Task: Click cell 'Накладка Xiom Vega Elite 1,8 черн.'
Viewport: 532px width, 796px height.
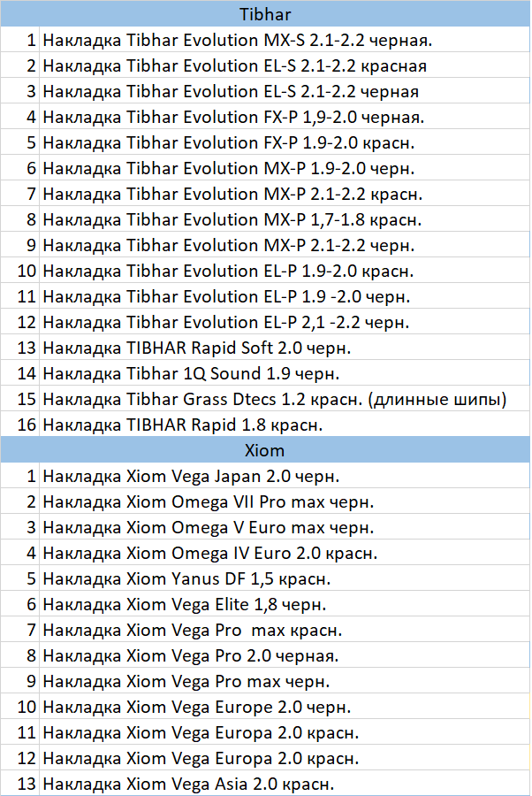Action: (x=285, y=604)
